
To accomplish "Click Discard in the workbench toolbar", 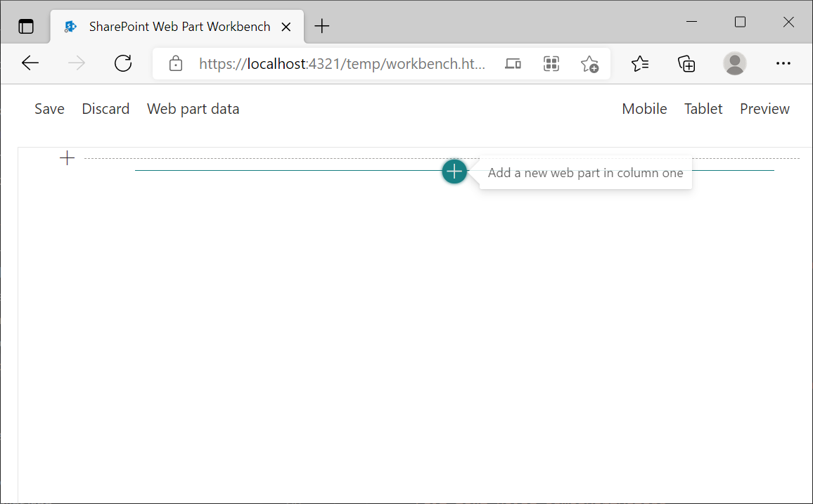I will (x=105, y=109).
